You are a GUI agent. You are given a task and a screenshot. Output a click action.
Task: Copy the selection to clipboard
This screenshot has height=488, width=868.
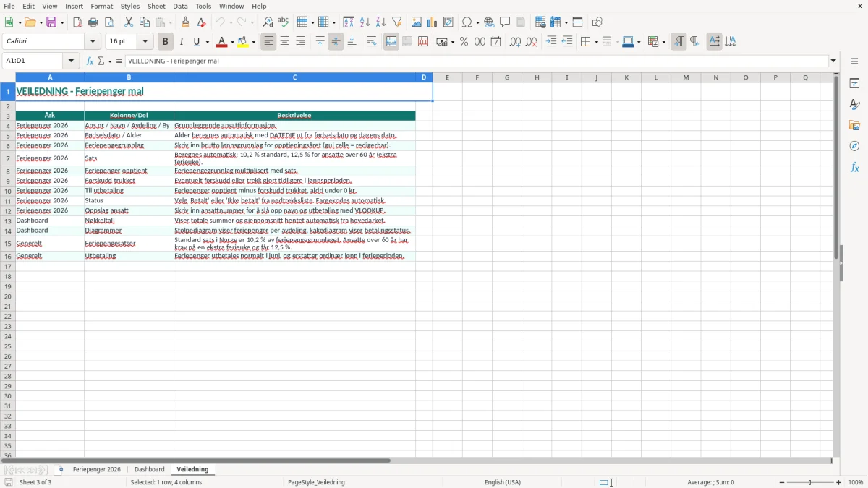[x=145, y=22]
